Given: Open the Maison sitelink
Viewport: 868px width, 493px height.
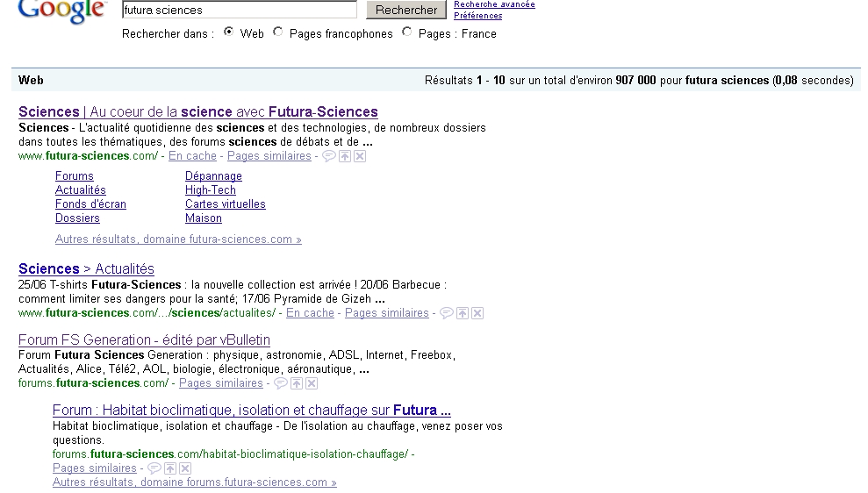Looking at the screenshot, I should 203,218.
